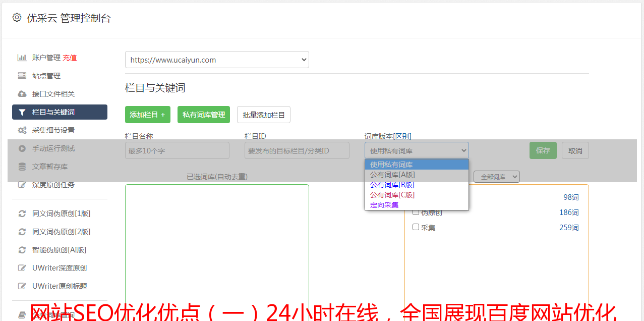Click the refresh icon beside 同义词伪原创[2版]
The width and height of the screenshot is (644, 321).
coord(22,232)
